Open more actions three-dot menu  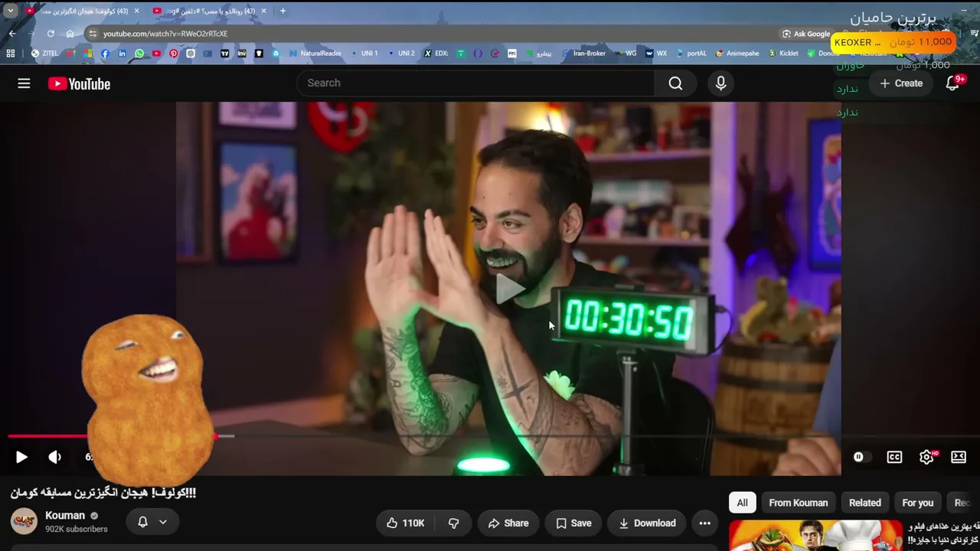[x=704, y=523]
